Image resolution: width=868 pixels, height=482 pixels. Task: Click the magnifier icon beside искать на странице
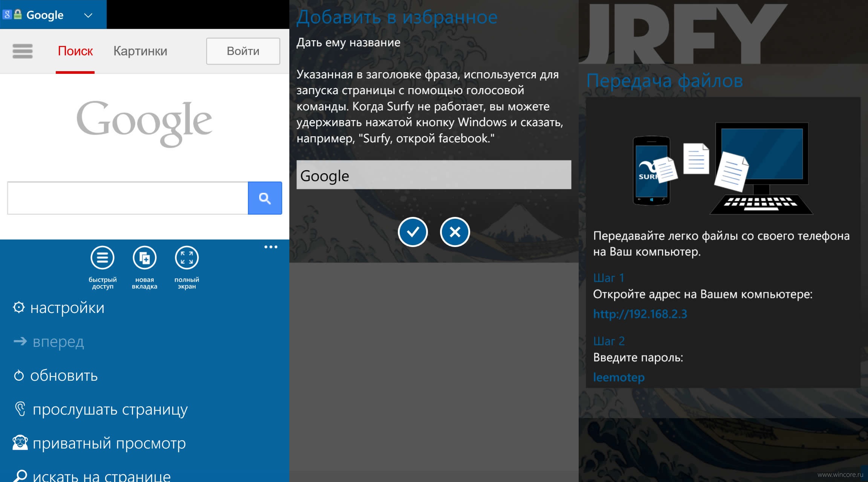point(20,476)
